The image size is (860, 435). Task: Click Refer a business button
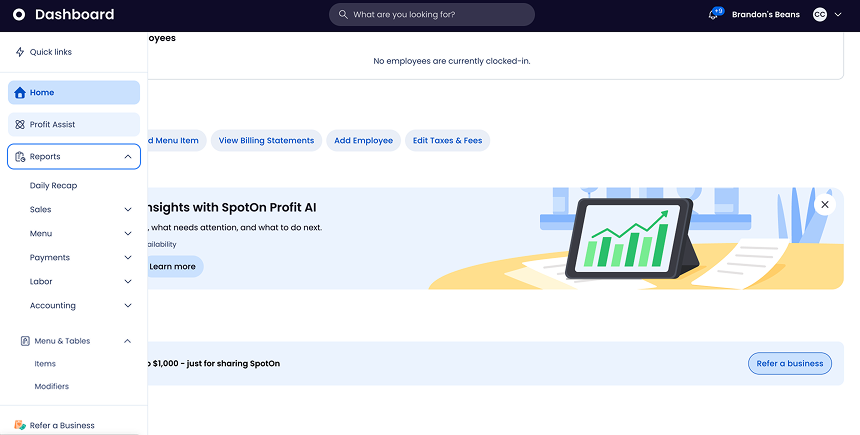pyautogui.click(x=790, y=364)
